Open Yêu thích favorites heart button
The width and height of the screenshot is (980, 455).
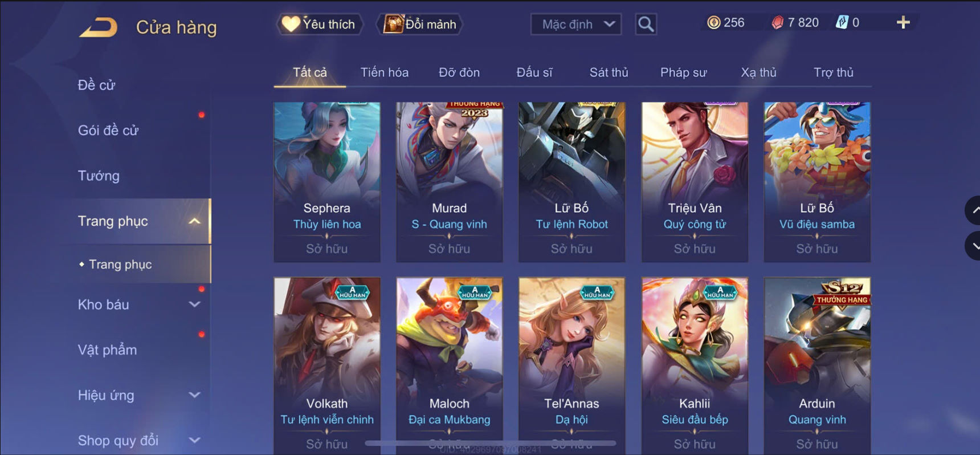tap(320, 24)
